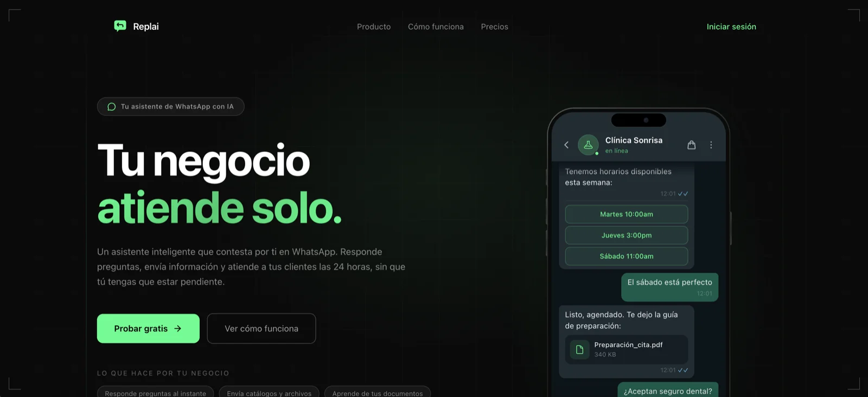Tap the back chevron in chat header
Screen dimensions: 868x397
pos(566,145)
